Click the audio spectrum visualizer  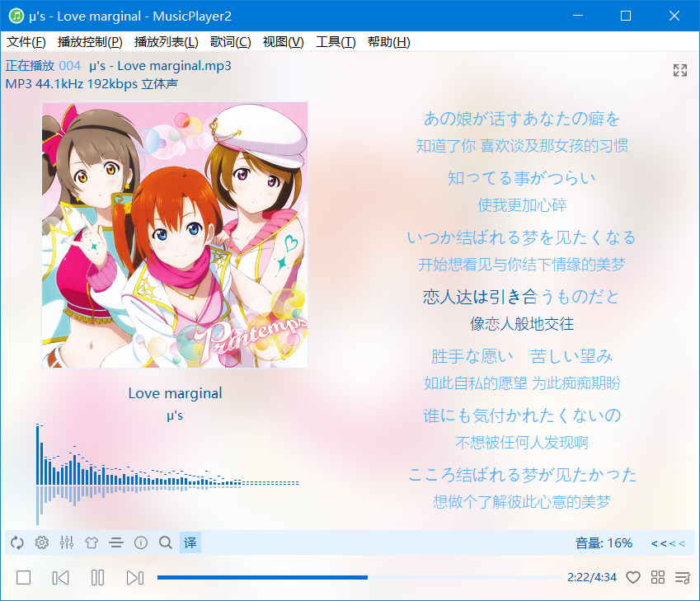tap(167, 474)
